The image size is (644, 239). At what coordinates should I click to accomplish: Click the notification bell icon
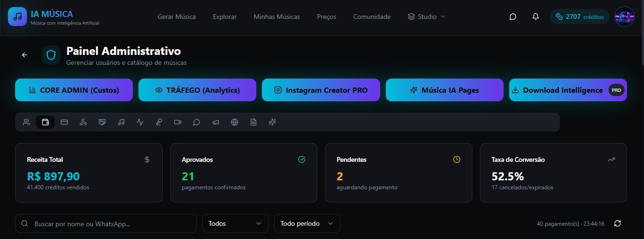point(536,17)
